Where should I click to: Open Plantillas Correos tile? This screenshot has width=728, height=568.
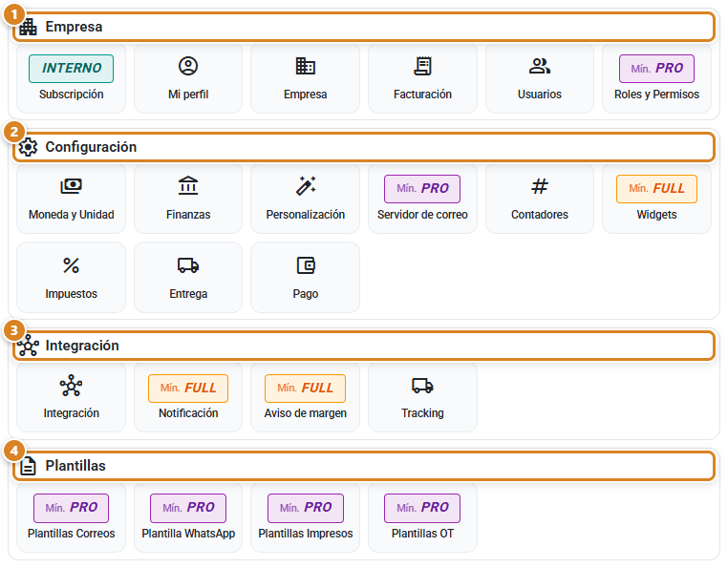71,517
